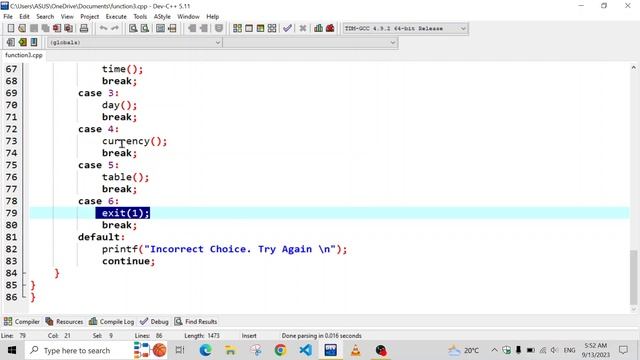This screenshot has height=360, width=640.
Task: Open the Windows Start menu
Action: [12, 351]
